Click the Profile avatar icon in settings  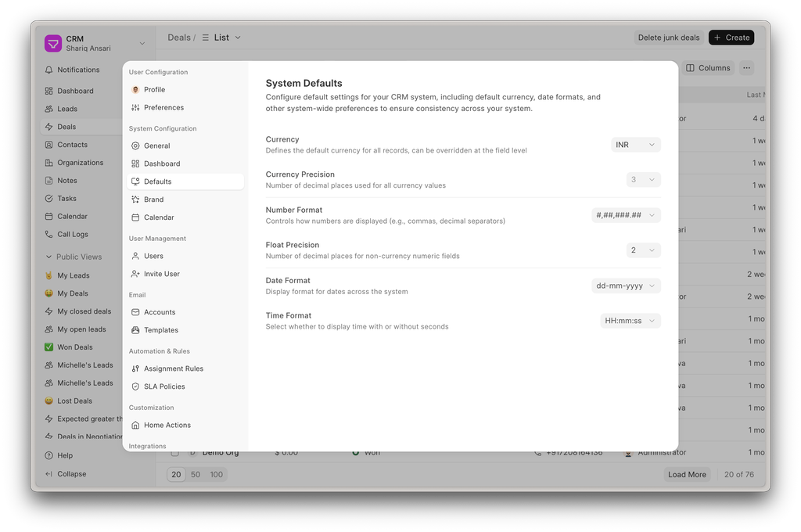pyautogui.click(x=135, y=90)
